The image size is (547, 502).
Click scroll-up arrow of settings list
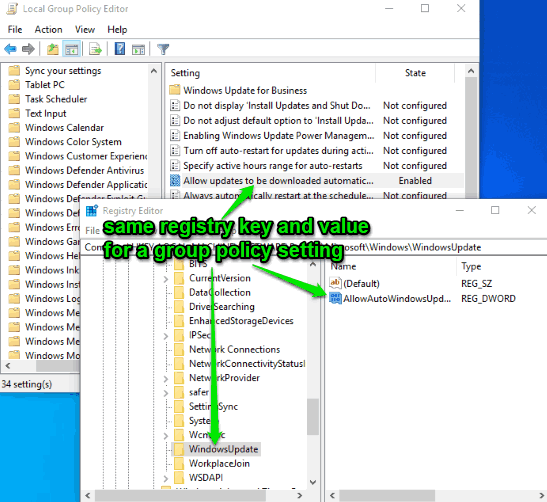click(x=471, y=71)
